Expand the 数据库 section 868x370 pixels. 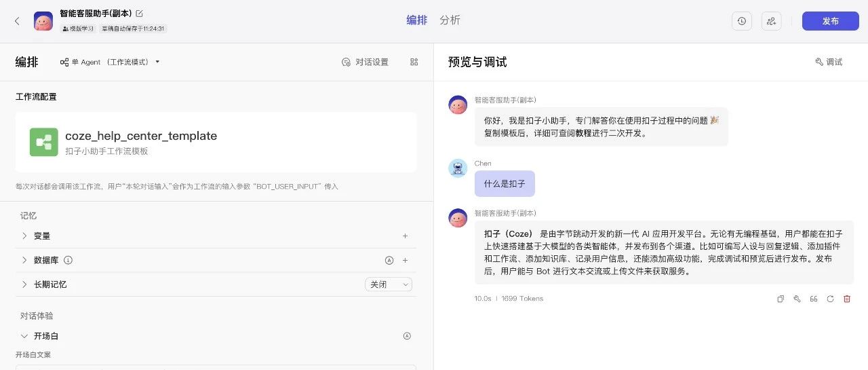point(24,260)
